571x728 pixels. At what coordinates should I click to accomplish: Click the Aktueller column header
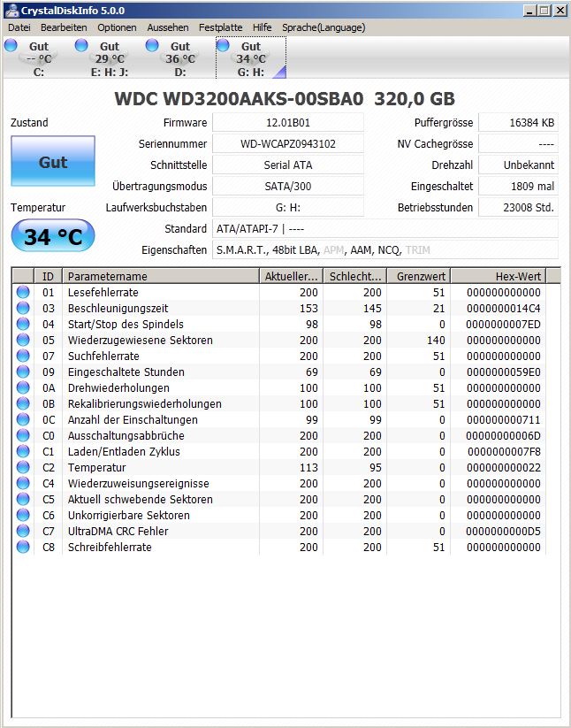(x=291, y=276)
